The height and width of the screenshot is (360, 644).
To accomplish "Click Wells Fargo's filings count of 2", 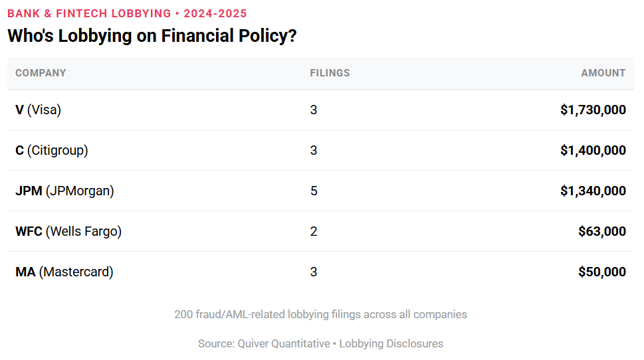I will [x=314, y=231].
